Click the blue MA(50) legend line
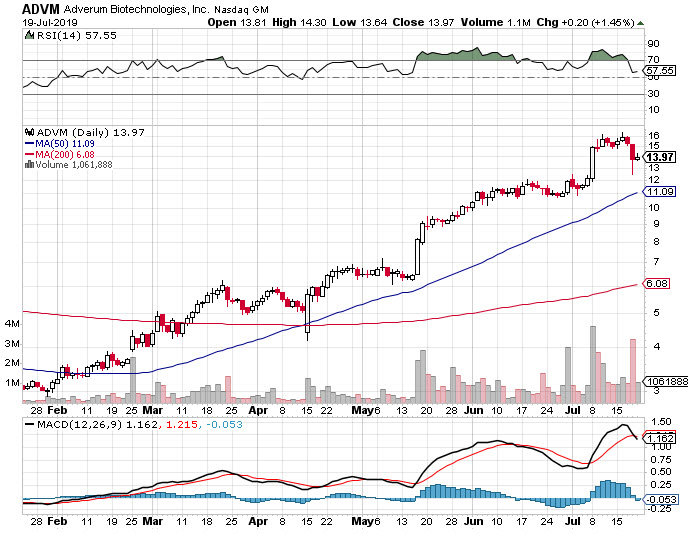The image size is (688, 534). tap(29, 143)
